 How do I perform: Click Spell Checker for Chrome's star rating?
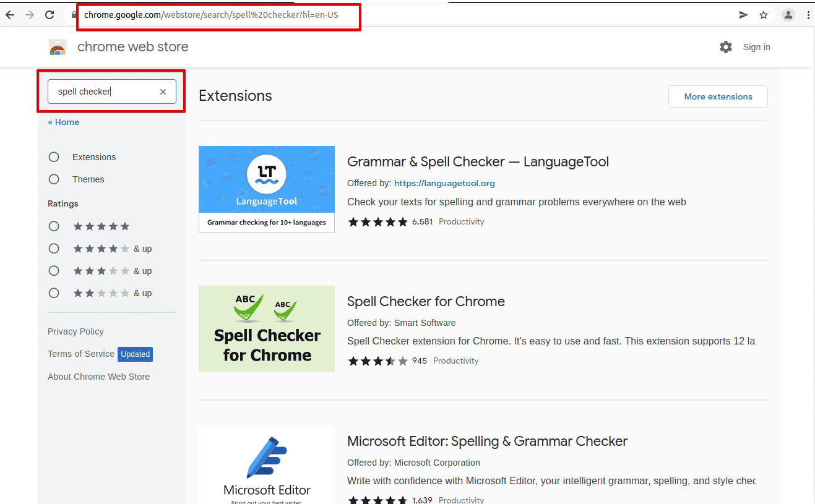coord(377,361)
